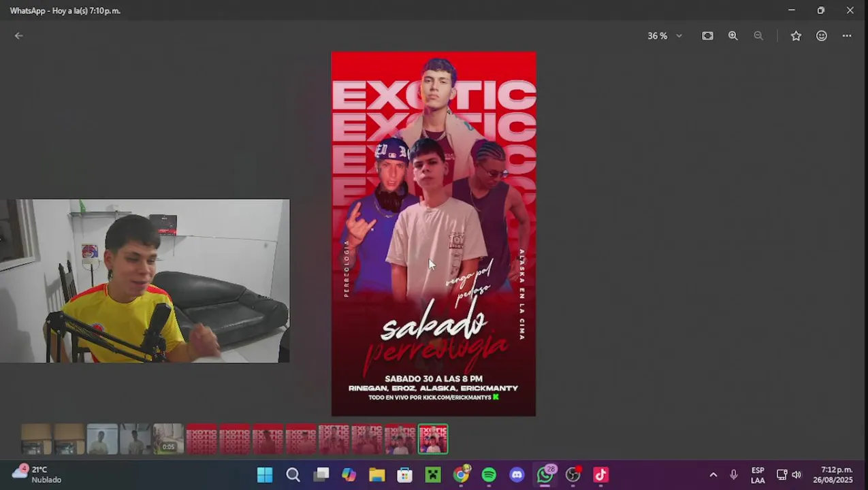Zoom out of the image
This screenshot has width=868, height=490.
[758, 36]
